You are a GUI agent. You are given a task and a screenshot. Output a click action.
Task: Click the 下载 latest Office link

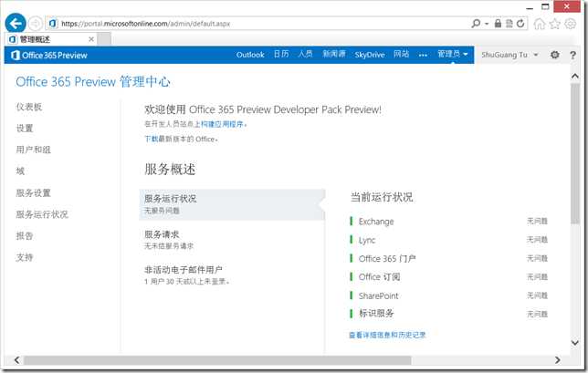152,139
